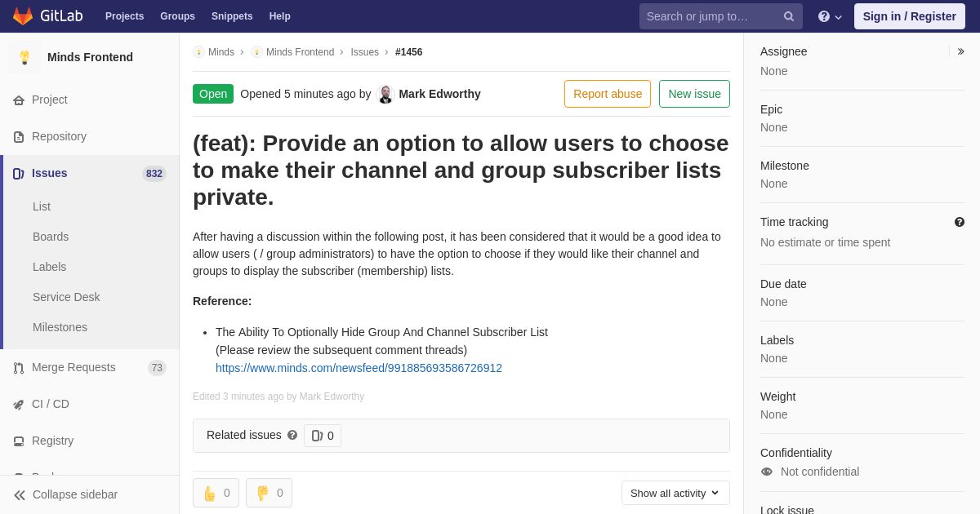This screenshot has width=980, height=514.
Task: Open the Show all activity dropdown
Action: pos(675,493)
